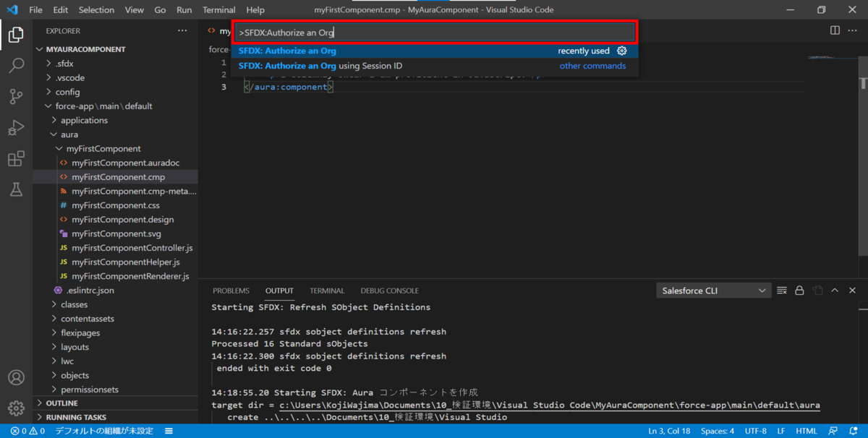Change language mode via HTML status item
868x438 pixels.
(807, 431)
